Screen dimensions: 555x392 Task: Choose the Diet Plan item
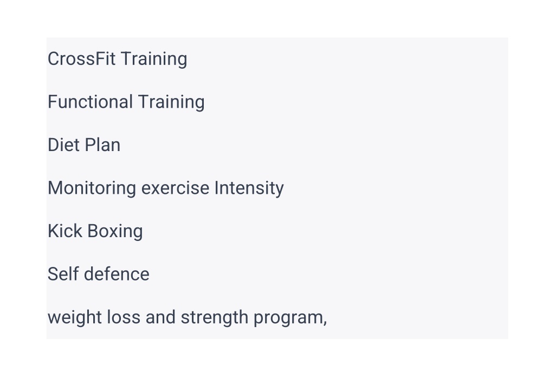click(84, 145)
